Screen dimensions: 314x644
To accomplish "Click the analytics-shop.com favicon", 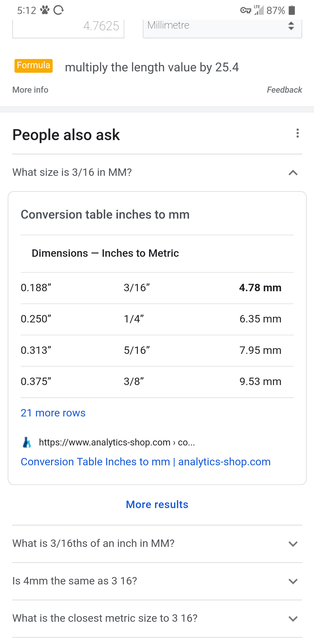I will (27, 442).
